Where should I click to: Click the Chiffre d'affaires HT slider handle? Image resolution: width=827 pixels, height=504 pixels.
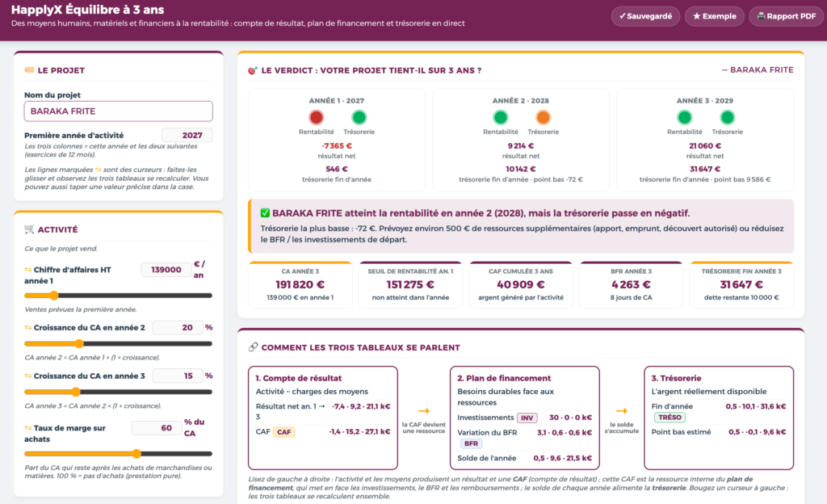[54, 296]
